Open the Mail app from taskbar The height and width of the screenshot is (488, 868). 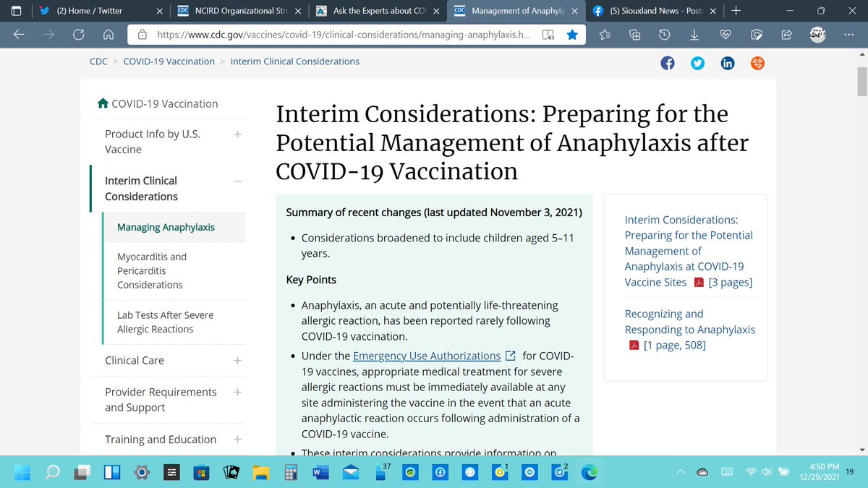(x=350, y=472)
